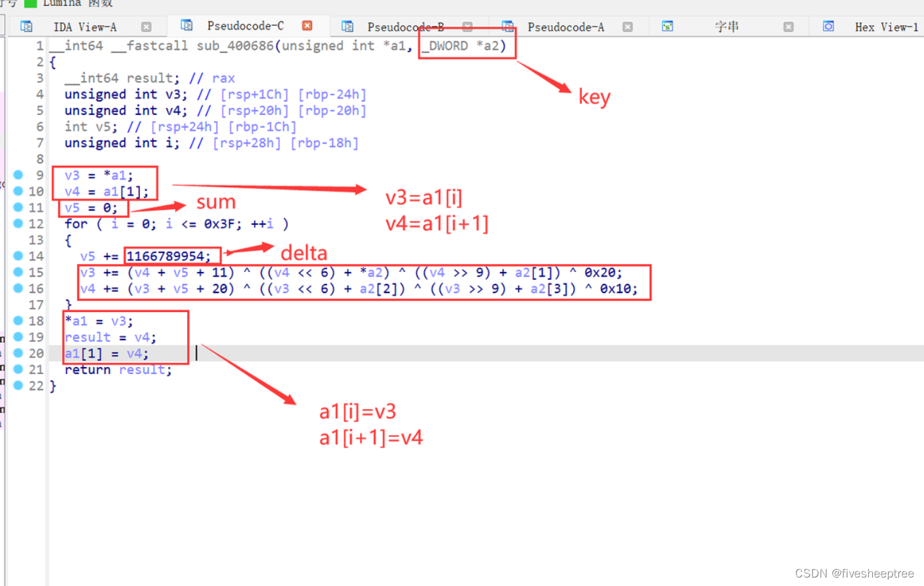The height and width of the screenshot is (586, 924).
Task: Click the Pseudocode-B tab icon
Action: [x=349, y=26]
